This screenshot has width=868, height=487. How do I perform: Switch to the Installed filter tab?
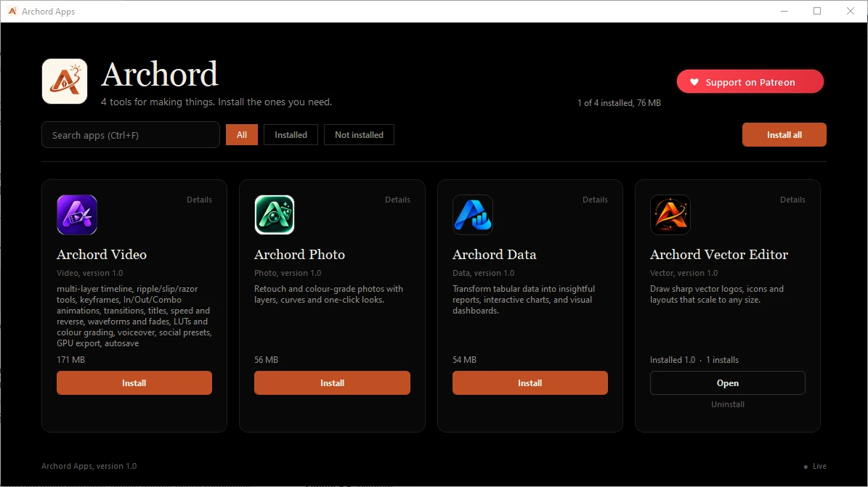(291, 135)
